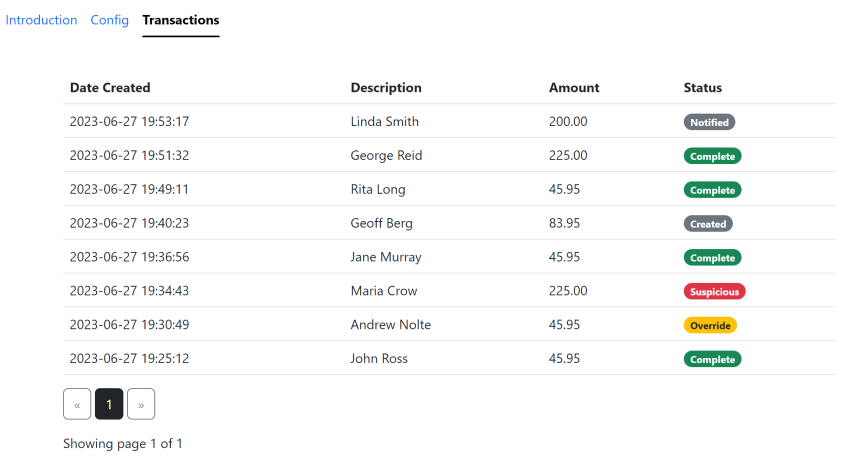
Task: Switch to the Config tab
Action: pyautogui.click(x=110, y=20)
